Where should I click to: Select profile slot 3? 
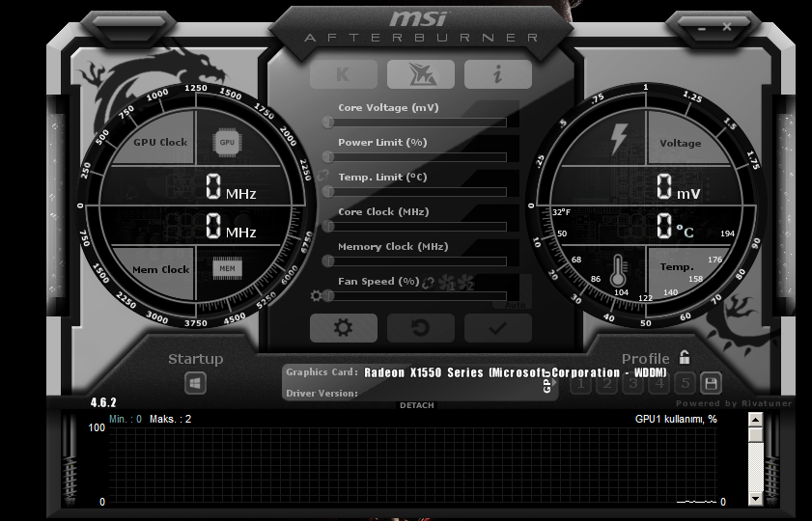(x=632, y=383)
